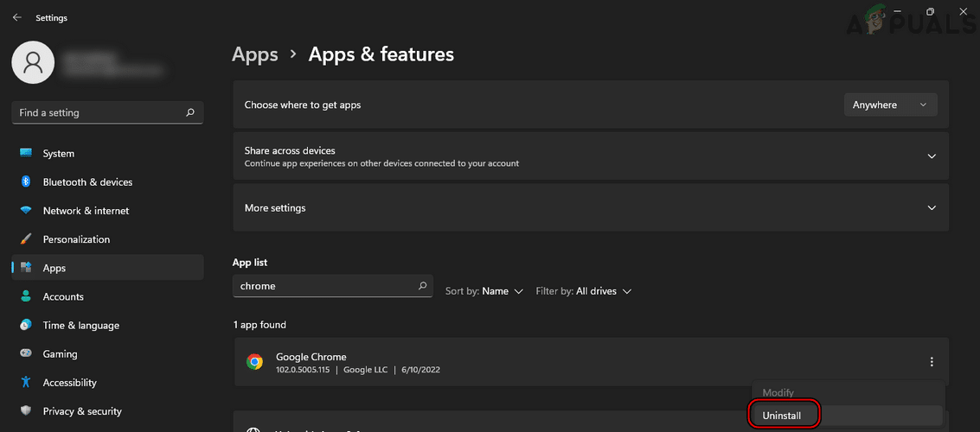Open Filter by All drives dropdown
This screenshot has width=980, height=432.
click(x=584, y=291)
